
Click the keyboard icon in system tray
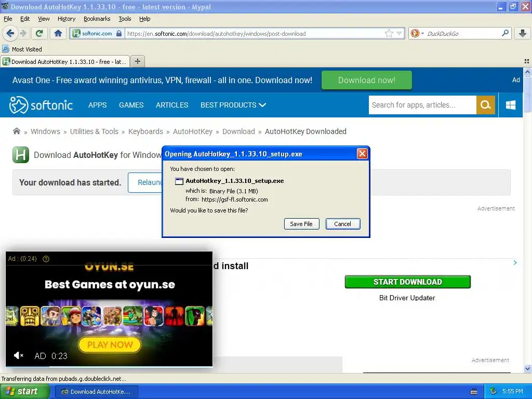(474, 392)
